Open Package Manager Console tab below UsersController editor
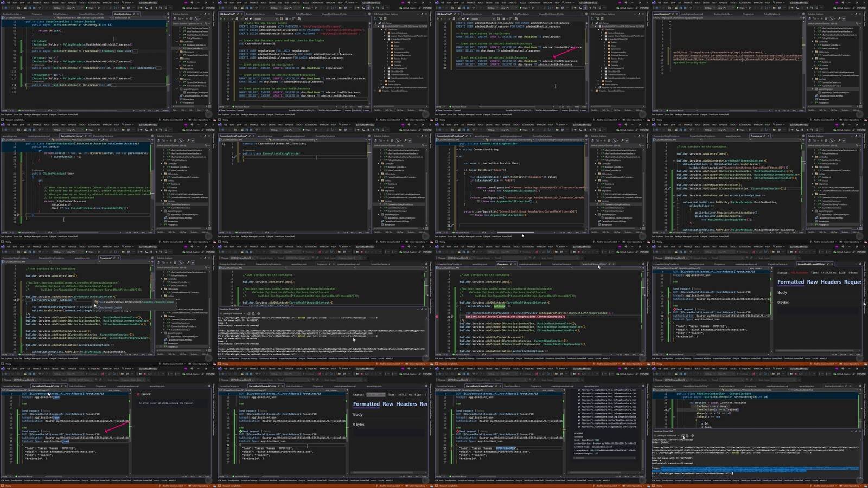This screenshot has height=488, width=868. coord(36,114)
